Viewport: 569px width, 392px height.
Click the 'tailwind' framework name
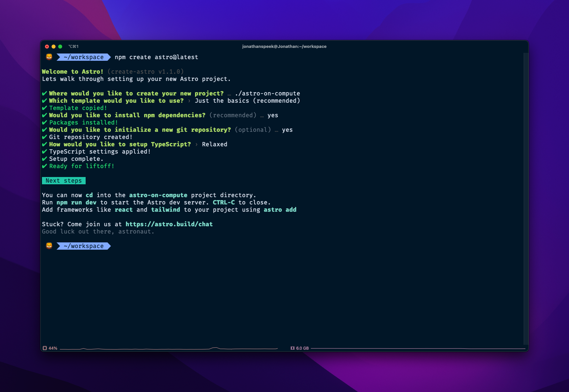click(166, 210)
